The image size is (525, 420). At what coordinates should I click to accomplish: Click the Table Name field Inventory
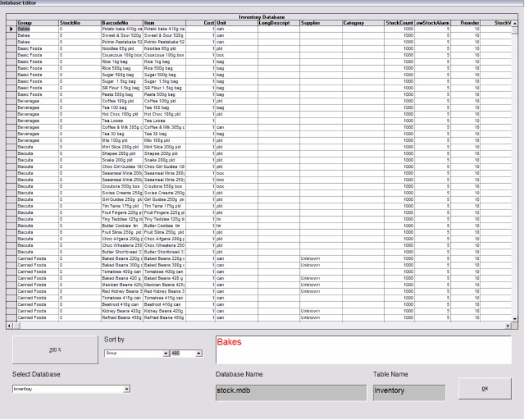(408, 391)
